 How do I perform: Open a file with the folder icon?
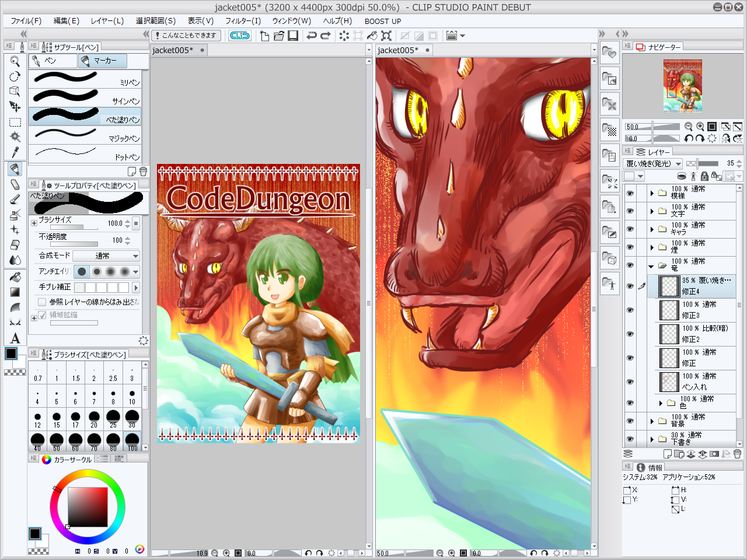(278, 36)
